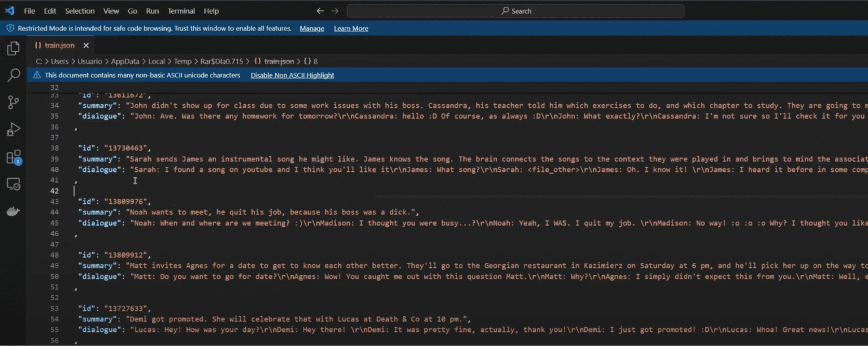This screenshot has width=868, height=346.
Task: Close the train.json editor tab
Action: [x=86, y=45]
